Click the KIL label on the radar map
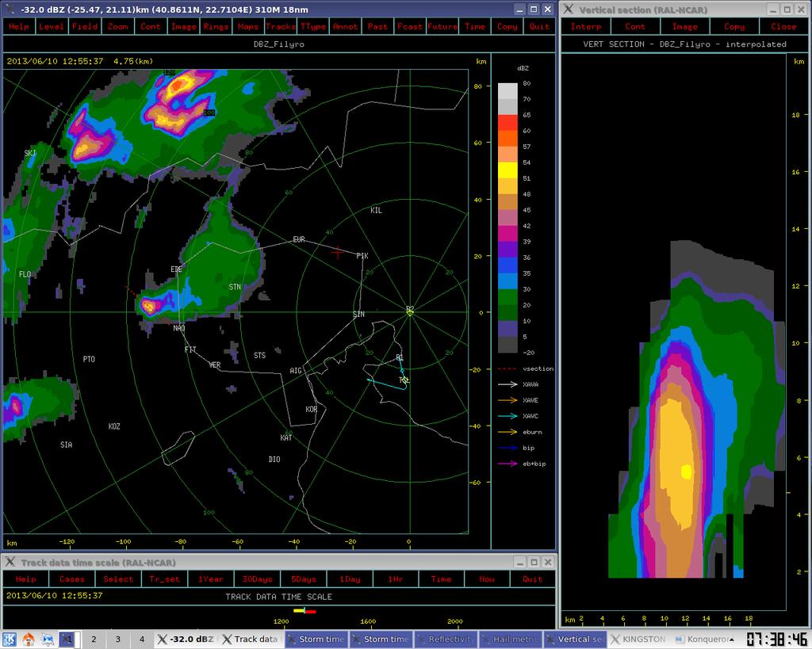 pos(377,210)
